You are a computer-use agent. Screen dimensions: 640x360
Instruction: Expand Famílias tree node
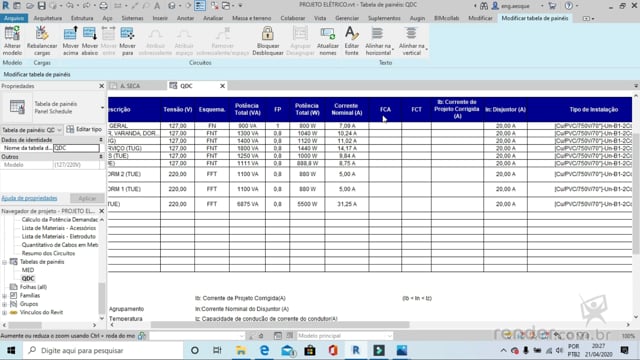pos(4,296)
